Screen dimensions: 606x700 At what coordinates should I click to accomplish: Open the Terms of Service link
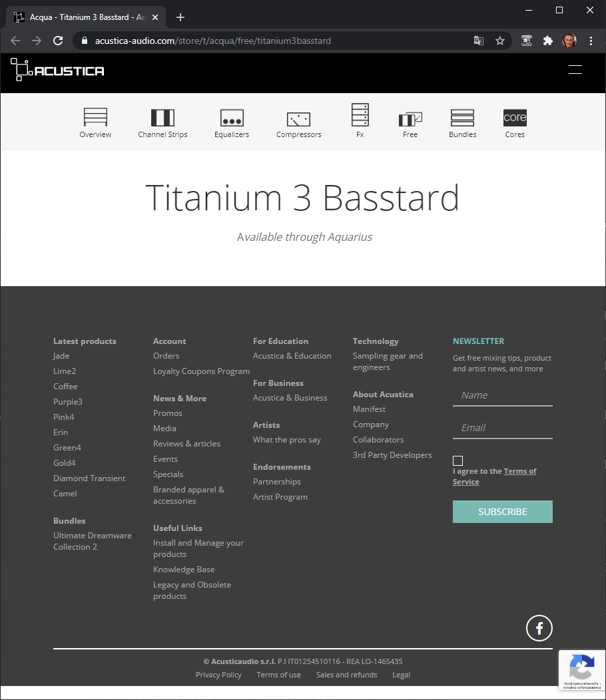click(x=494, y=476)
